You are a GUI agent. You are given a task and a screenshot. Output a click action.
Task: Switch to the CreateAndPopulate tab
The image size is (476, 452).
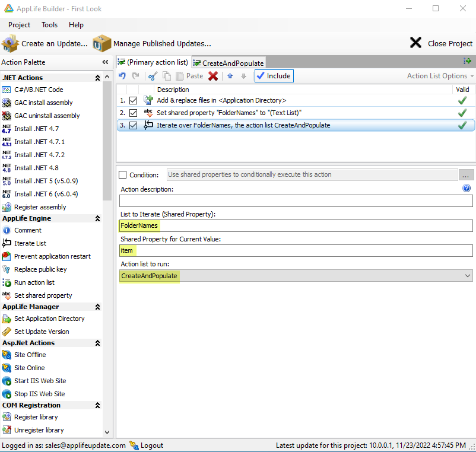point(229,63)
